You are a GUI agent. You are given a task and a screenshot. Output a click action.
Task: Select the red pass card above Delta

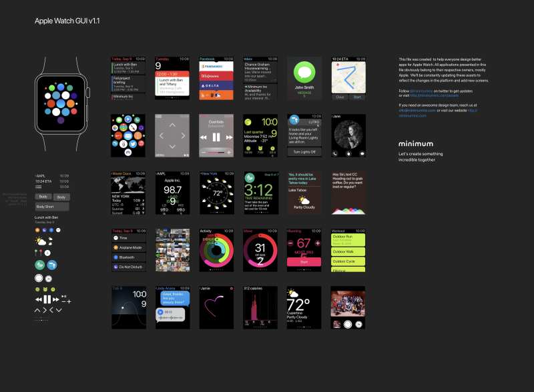pyautogui.click(x=216, y=76)
